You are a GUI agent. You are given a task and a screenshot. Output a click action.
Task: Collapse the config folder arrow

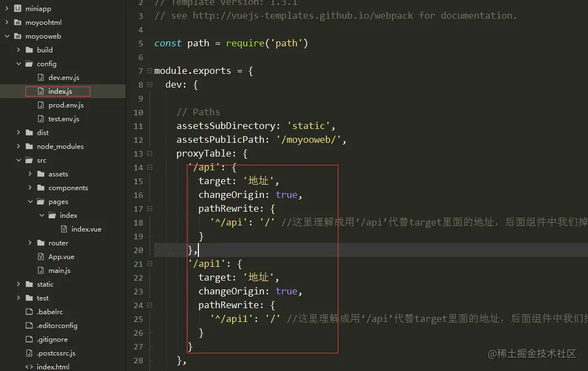point(18,63)
